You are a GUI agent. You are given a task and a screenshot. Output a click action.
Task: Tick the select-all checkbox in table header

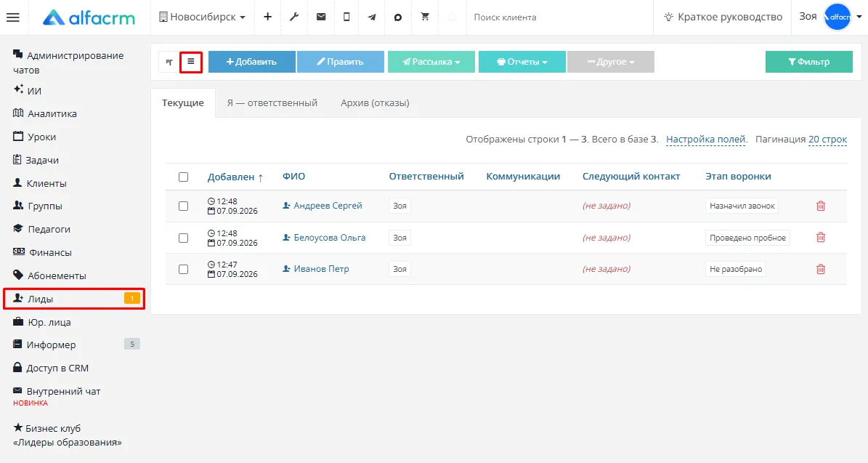183,177
